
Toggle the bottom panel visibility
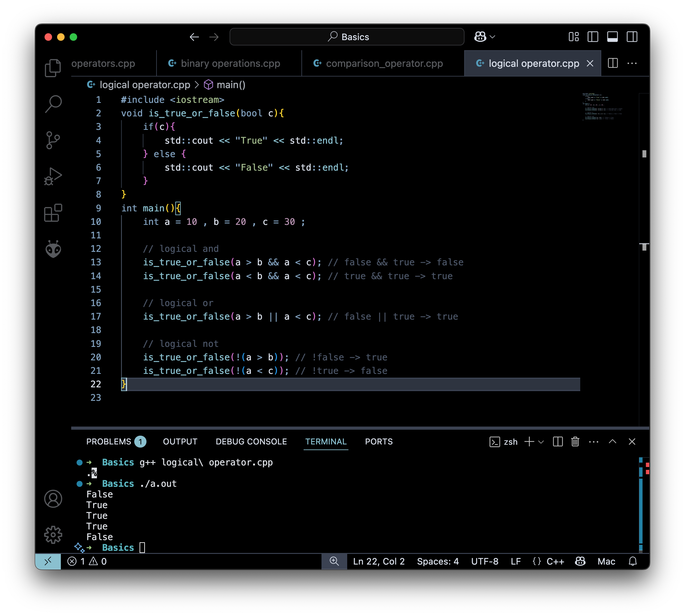(613, 37)
